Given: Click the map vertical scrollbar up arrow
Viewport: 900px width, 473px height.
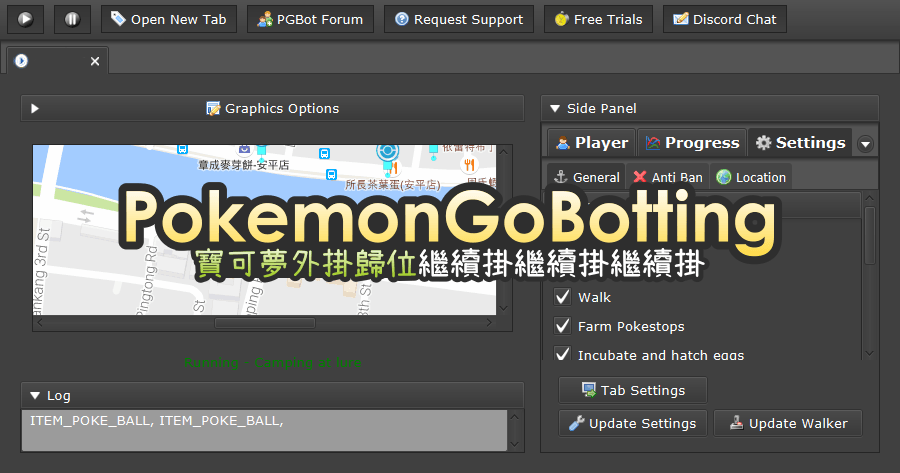Looking at the screenshot, I should 503,152.
